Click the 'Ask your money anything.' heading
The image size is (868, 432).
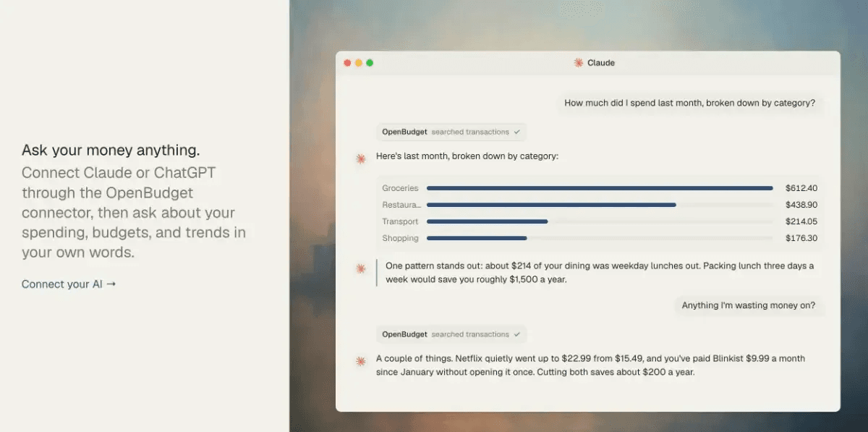[111, 151]
